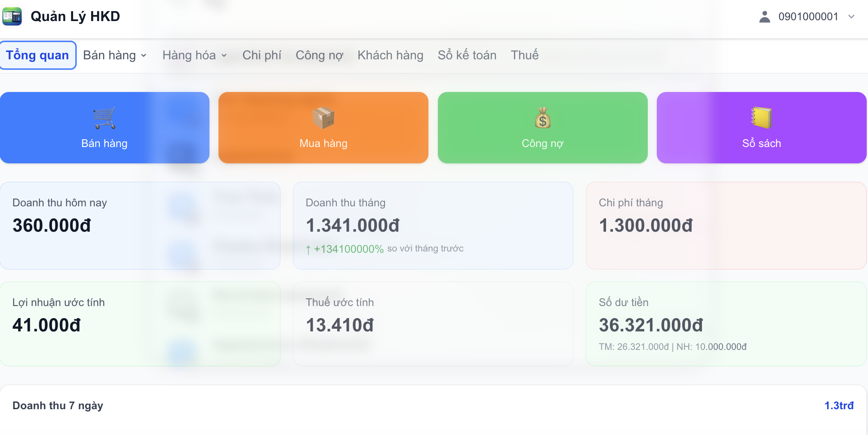Click the 36.321.000đ balance value
This screenshot has height=435, width=868.
(x=651, y=325)
